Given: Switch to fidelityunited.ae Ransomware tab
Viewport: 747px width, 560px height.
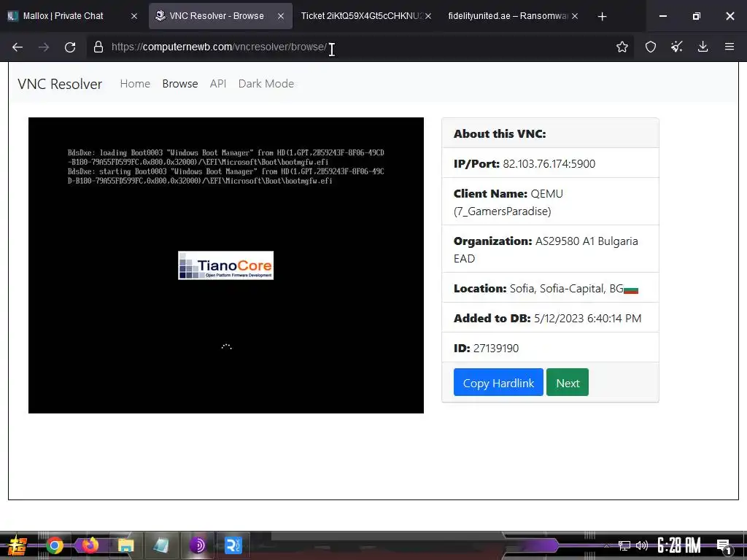Looking at the screenshot, I should (x=513, y=16).
